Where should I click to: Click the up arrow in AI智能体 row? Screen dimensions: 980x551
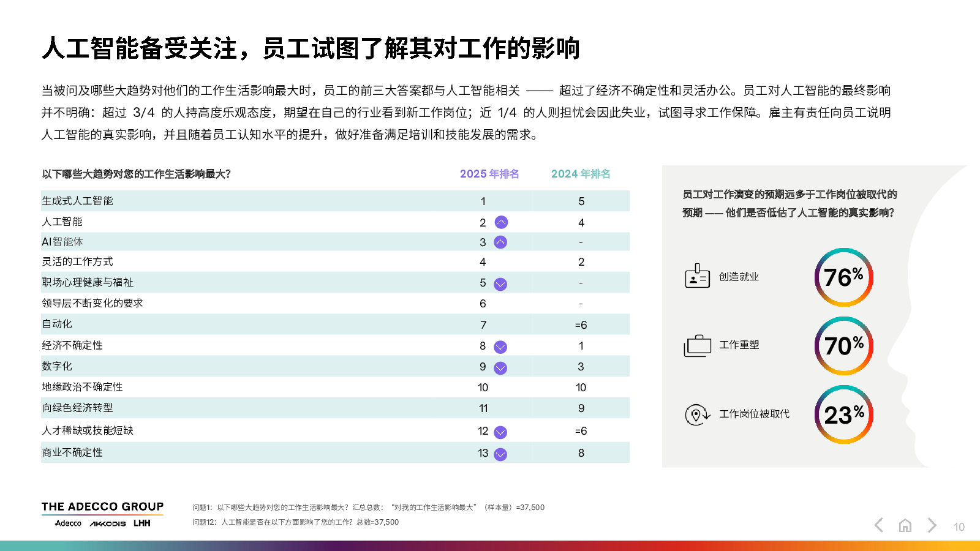[500, 242]
